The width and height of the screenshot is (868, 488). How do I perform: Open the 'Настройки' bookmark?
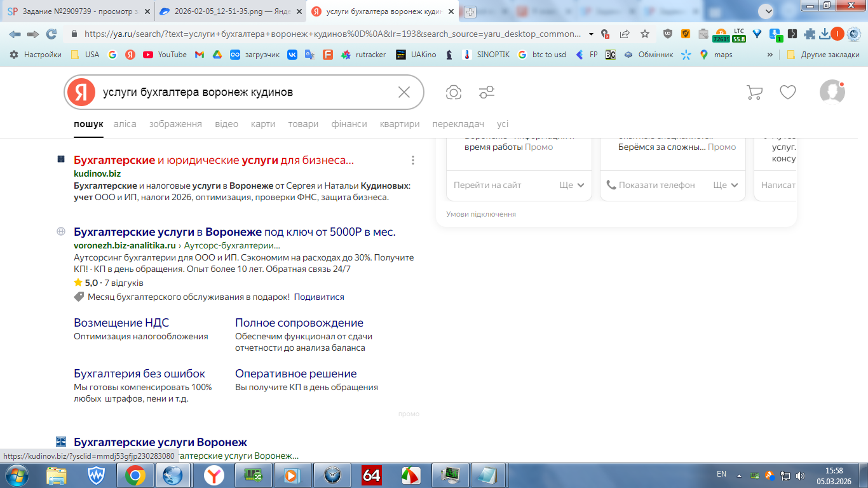click(x=35, y=55)
